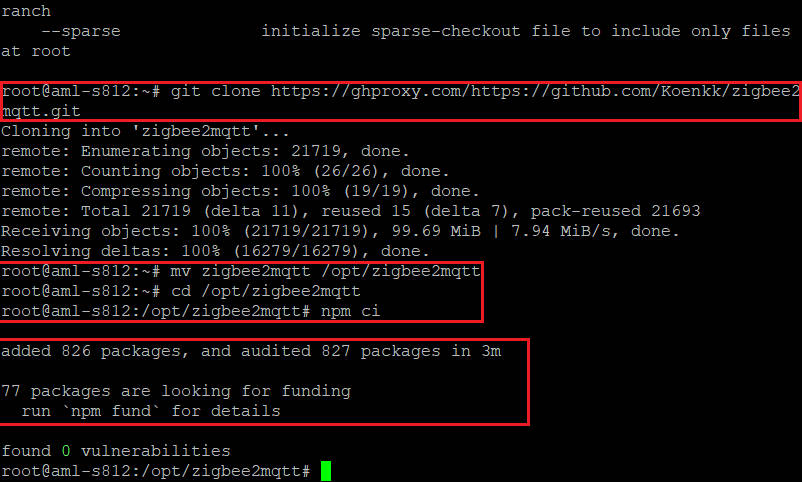
Task: Click the 'npm ci' command line
Action: (x=191, y=311)
